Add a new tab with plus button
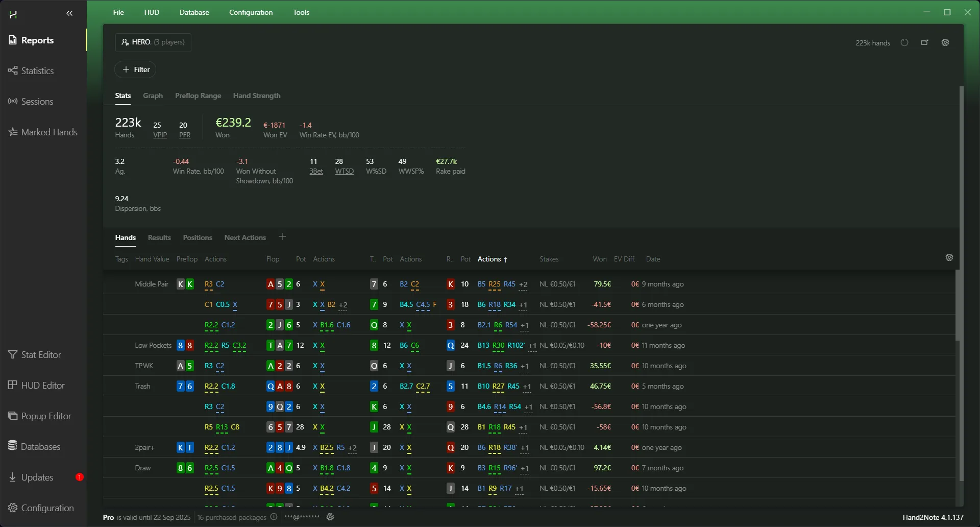The height and width of the screenshot is (527, 980). click(x=282, y=237)
